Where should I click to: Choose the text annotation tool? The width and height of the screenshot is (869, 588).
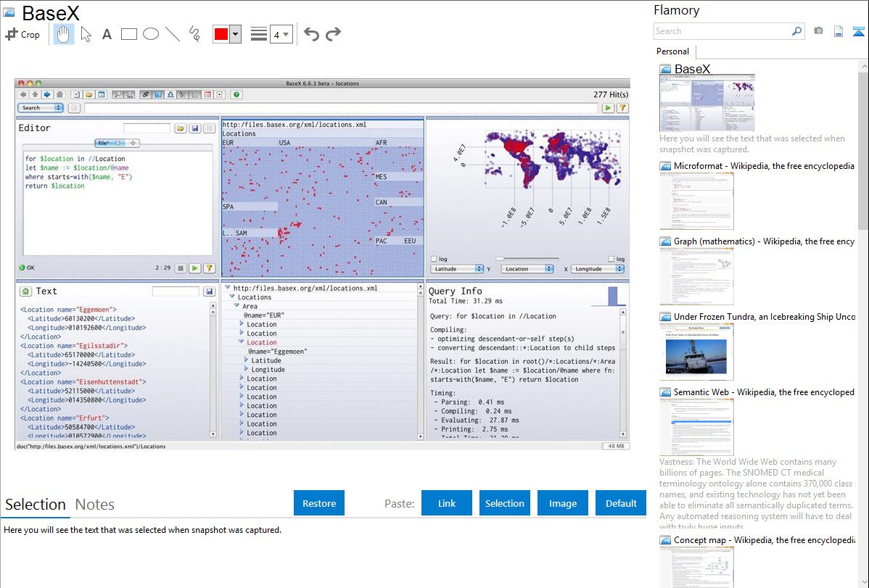[107, 34]
